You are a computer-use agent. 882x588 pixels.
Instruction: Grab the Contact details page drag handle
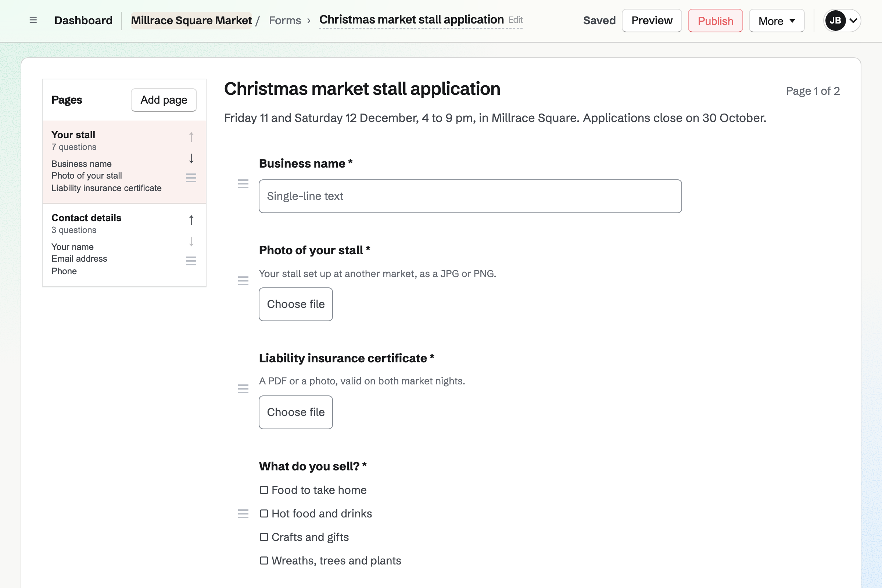(191, 261)
